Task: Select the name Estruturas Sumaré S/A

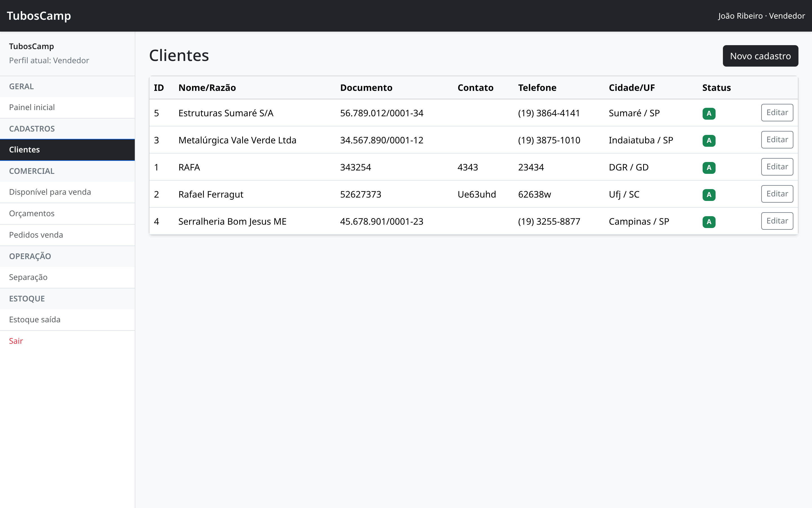Action: pos(226,113)
